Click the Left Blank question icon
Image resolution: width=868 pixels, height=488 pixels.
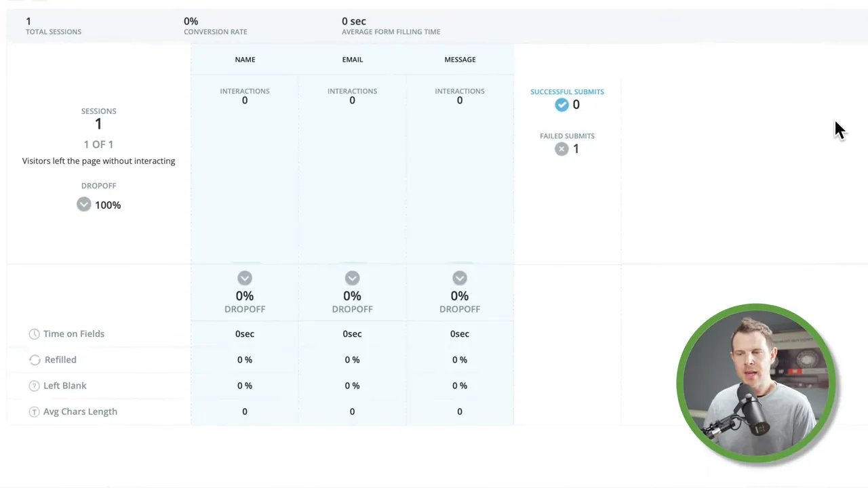point(34,386)
